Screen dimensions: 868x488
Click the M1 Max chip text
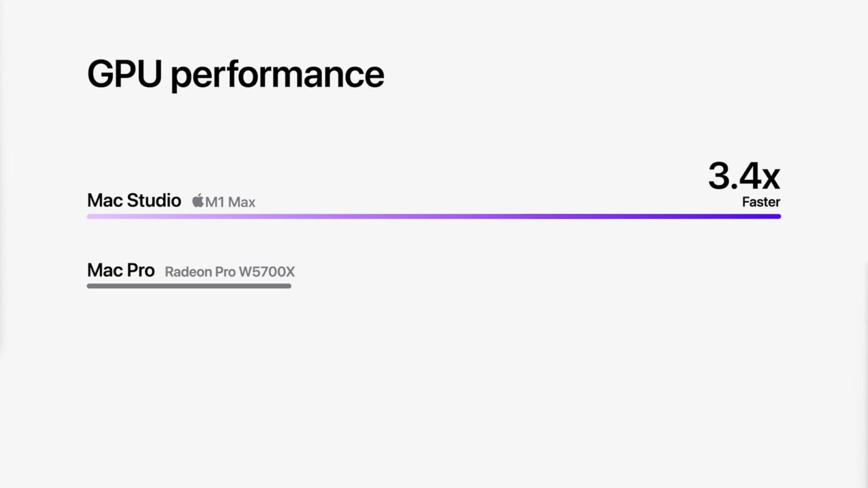coord(230,202)
